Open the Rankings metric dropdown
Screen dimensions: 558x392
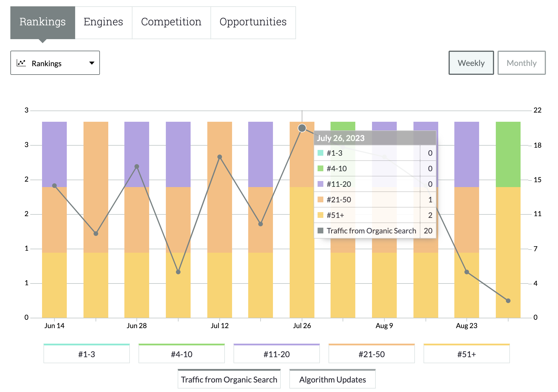coord(55,63)
